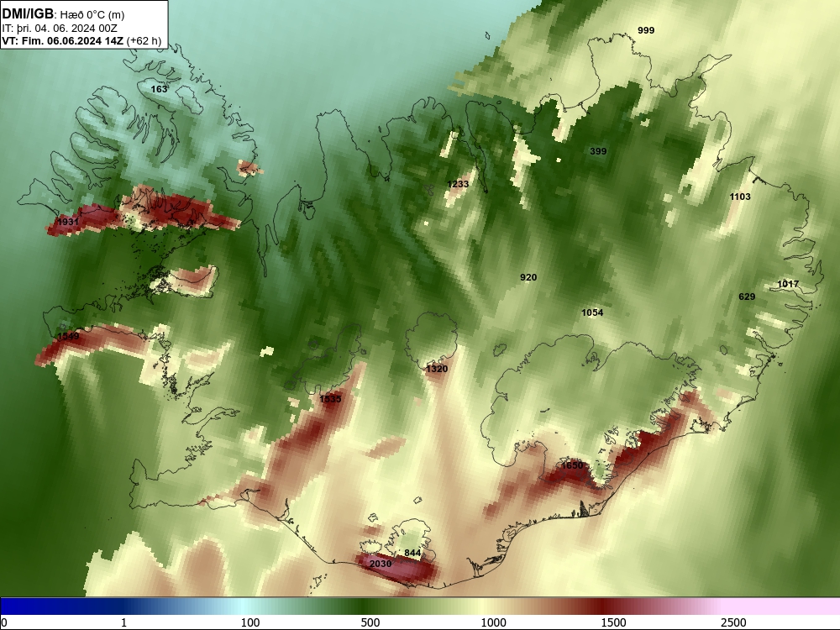Image resolution: width=840 pixels, height=630 pixels.
Task: Click the VT valid time line
Action: tap(81, 40)
